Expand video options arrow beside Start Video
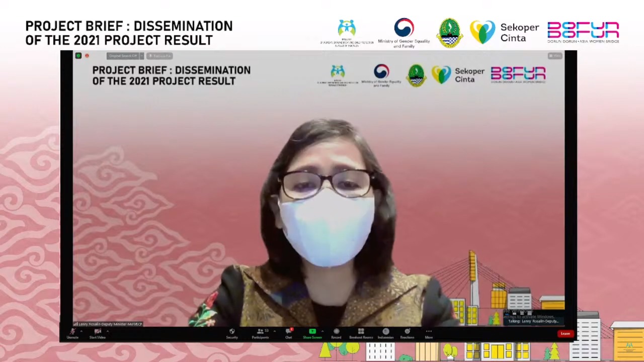Screen dimensions: 644x362 click(108, 331)
